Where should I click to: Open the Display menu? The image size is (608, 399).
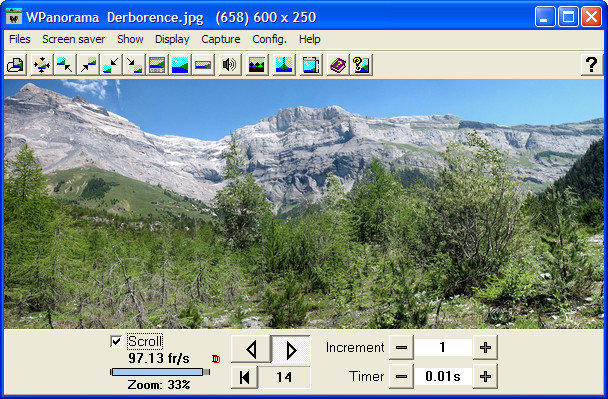click(172, 39)
